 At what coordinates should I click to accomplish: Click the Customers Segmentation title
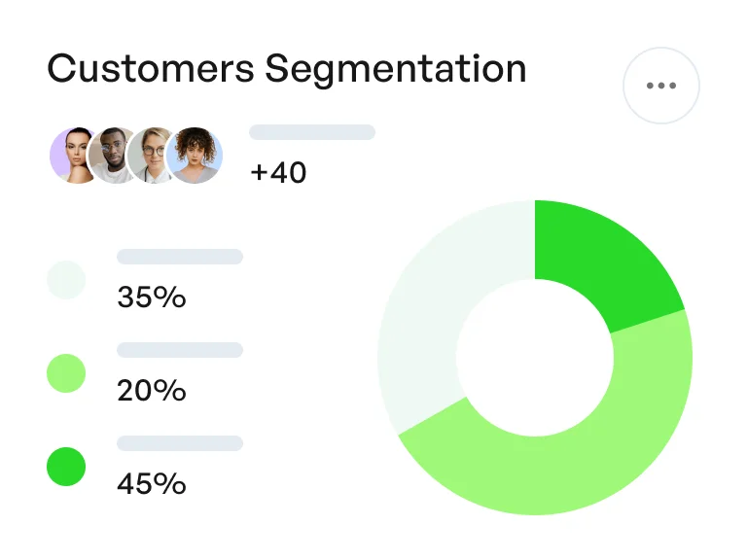[287, 69]
